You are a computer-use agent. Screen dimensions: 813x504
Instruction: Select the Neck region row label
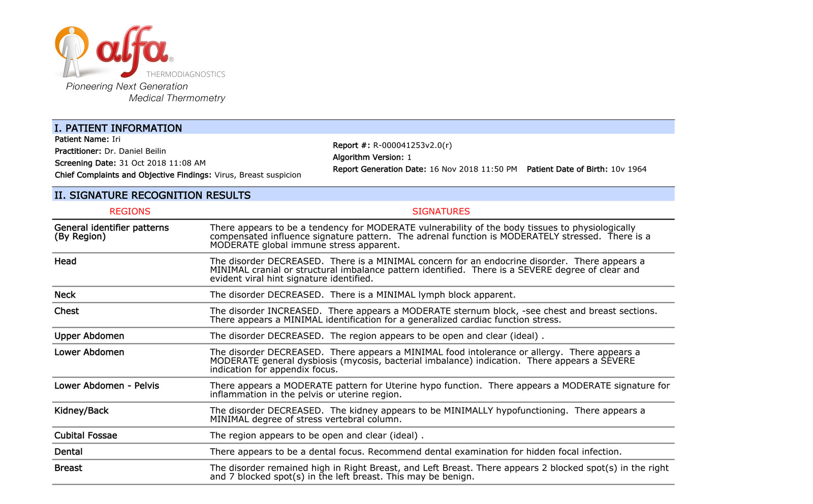tap(65, 295)
